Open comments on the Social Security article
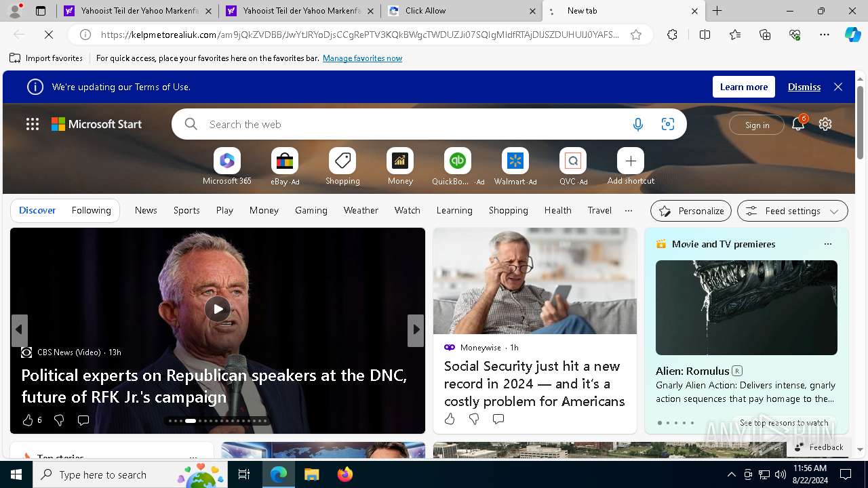The image size is (868, 488). point(498,419)
